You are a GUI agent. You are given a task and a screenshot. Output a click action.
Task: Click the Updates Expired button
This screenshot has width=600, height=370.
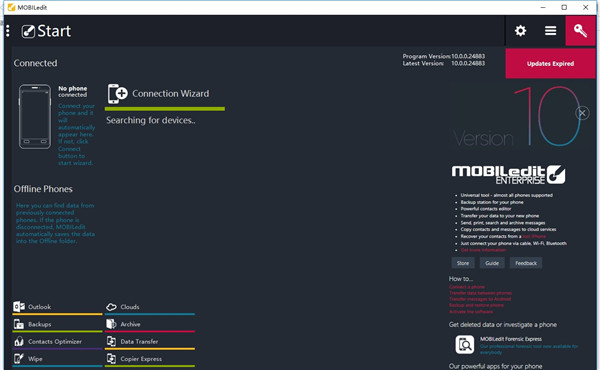(550, 64)
